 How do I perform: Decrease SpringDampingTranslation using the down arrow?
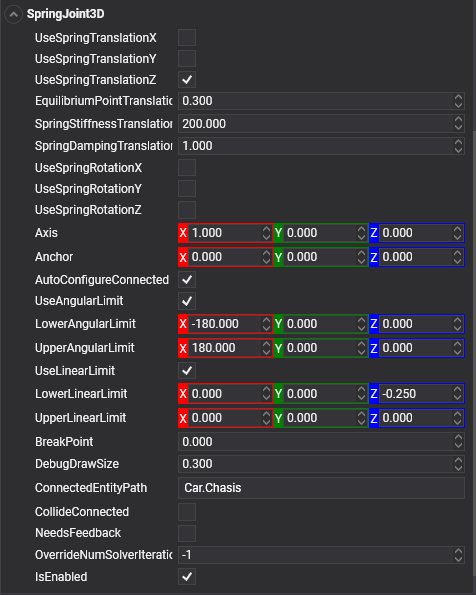tap(459, 150)
